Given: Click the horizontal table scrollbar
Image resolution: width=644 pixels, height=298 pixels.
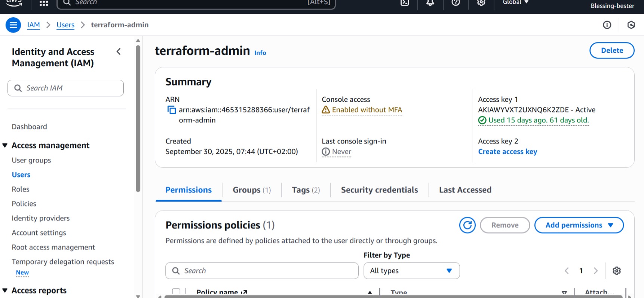Looking at the screenshot, I should click(393, 297).
